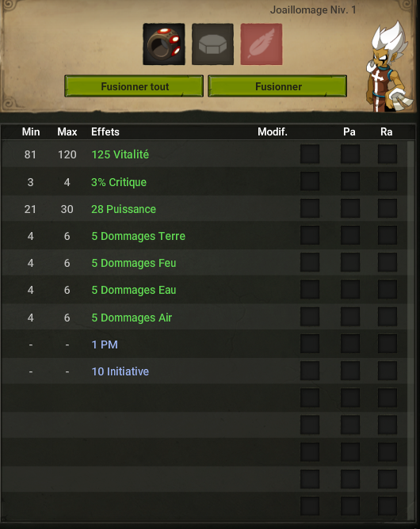Screen dimensions: 420x529
Task: Click Pa slot for 5 Dommages Feu
Action: [350, 262]
